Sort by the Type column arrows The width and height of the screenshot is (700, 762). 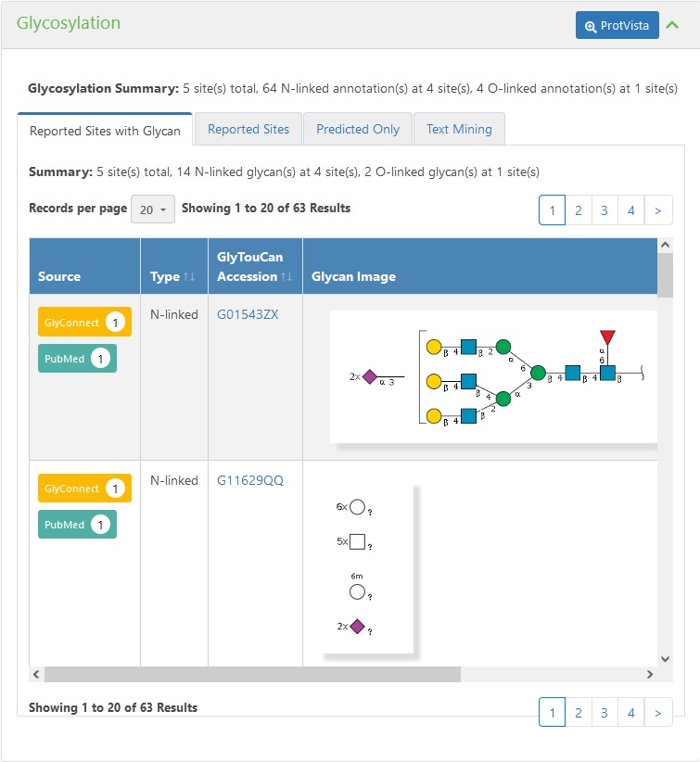coord(190,276)
